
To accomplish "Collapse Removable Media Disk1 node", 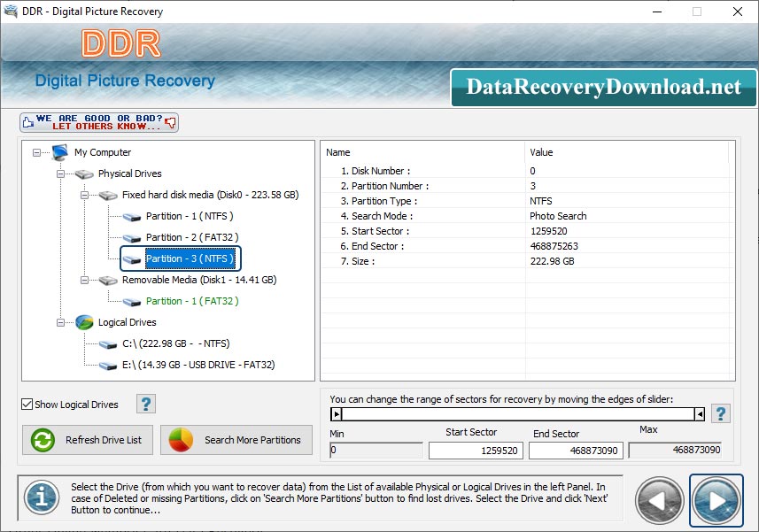I will coord(84,281).
